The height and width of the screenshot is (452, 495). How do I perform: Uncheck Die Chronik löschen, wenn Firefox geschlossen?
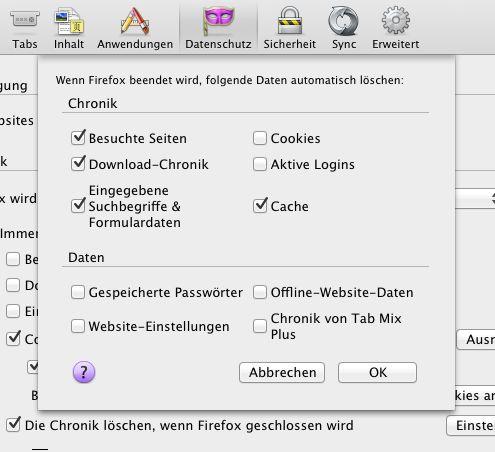point(13,425)
